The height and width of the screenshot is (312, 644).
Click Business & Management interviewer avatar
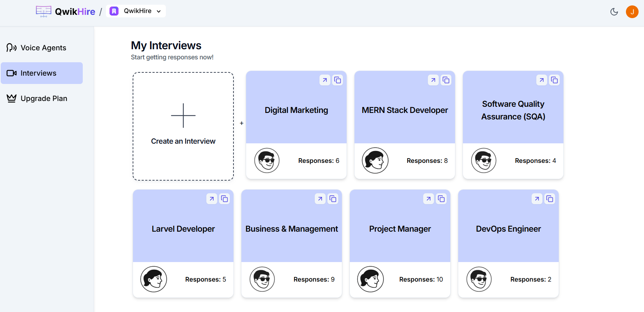(x=262, y=279)
